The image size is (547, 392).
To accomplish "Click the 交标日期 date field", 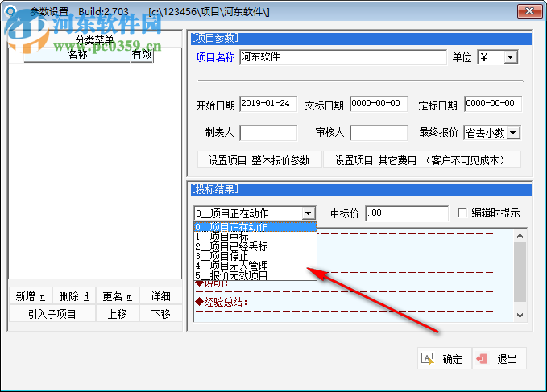I will [379, 104].
